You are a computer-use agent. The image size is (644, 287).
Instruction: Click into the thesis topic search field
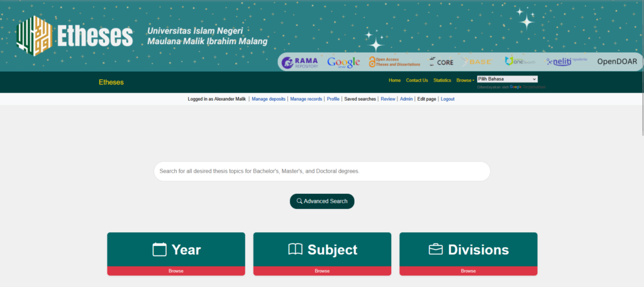coord(322,171)
